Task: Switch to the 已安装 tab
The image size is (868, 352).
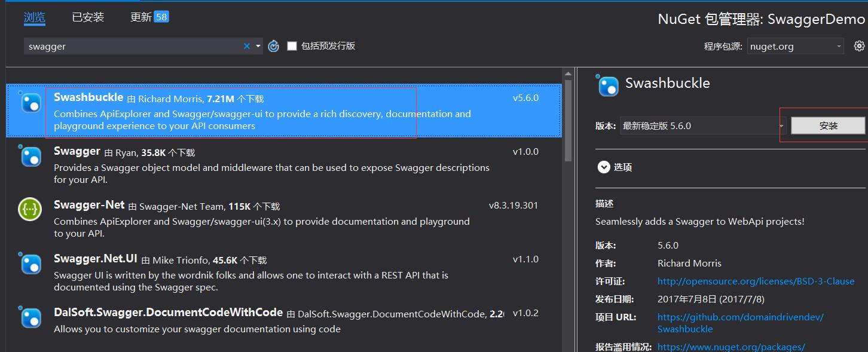Action: click(x=88, y=17)
